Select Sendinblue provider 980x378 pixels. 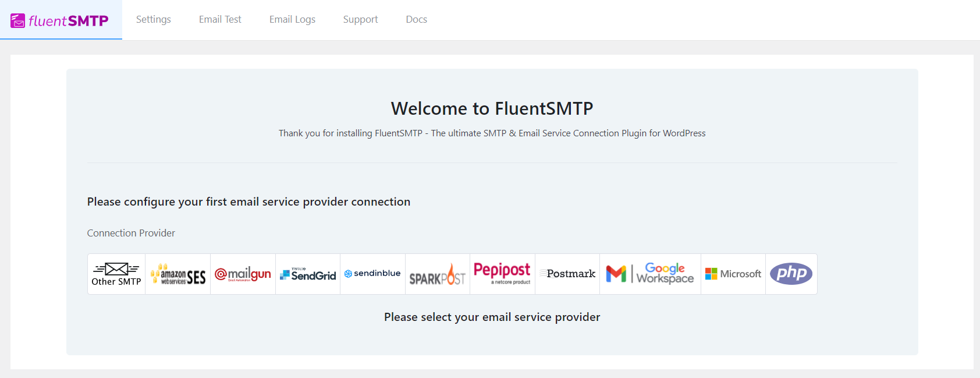coord(372,274)
